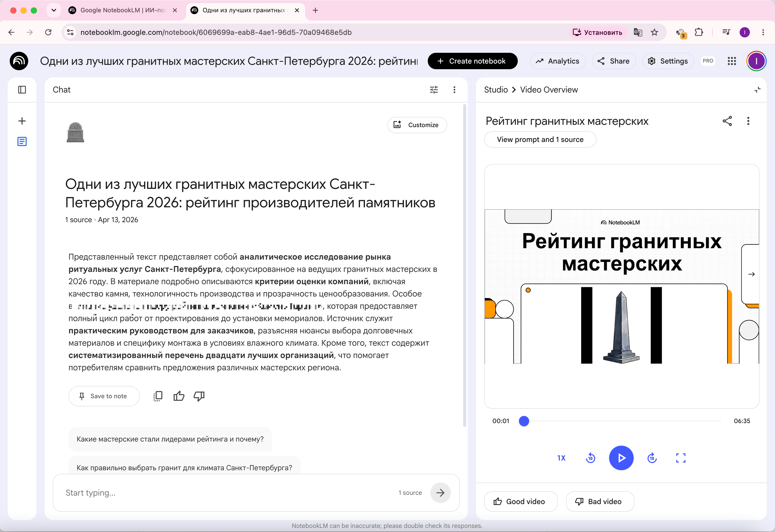775x532 pixels.
Task: Open tab search dropdown arrow
Action: coord(54,10)
